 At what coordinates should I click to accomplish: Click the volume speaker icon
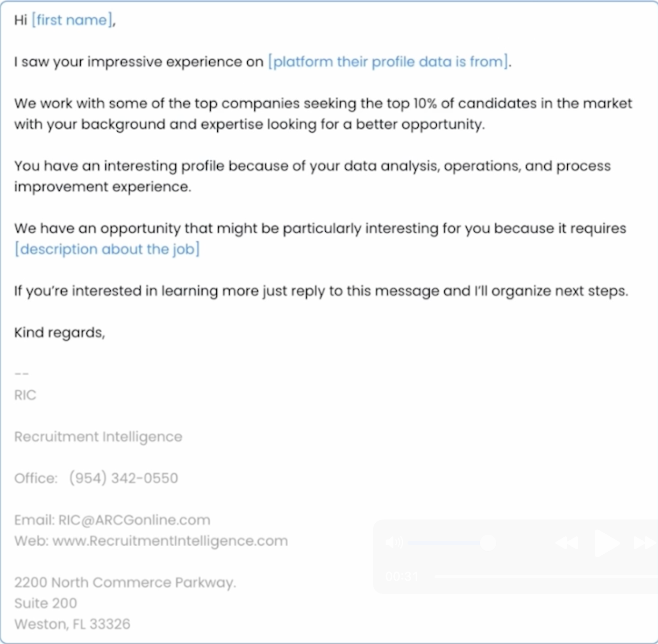click(394, 542)
